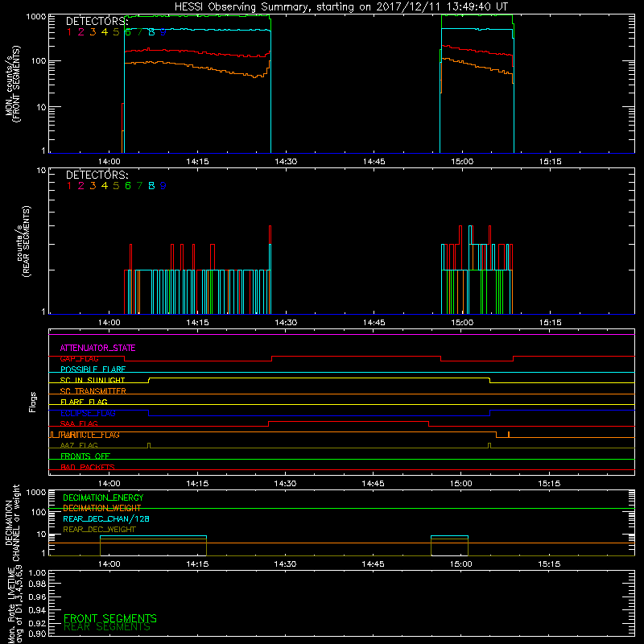Choose olive detector 5 in rear segments legend

tap(116, 186)
